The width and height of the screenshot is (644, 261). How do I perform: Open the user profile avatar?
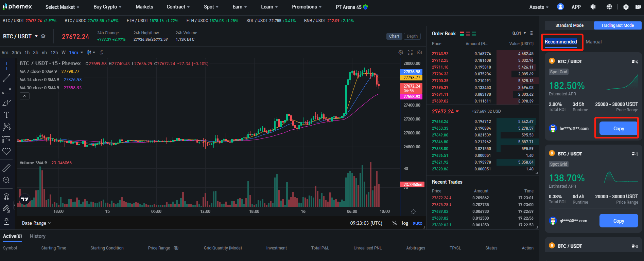click(560, 7)
